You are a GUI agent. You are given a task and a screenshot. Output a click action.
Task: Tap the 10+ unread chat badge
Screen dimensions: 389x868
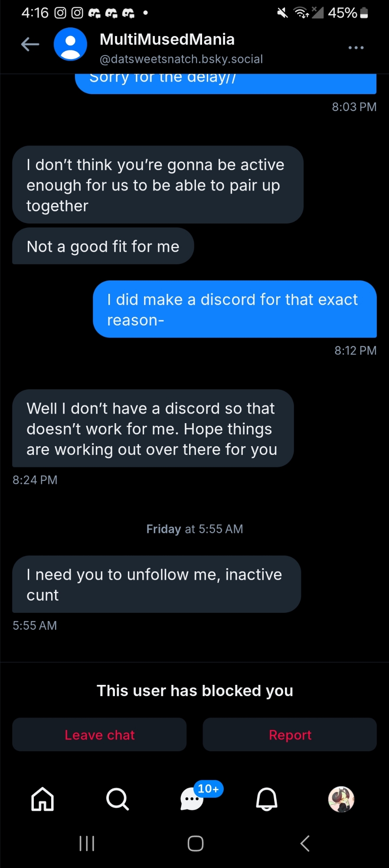209,789
